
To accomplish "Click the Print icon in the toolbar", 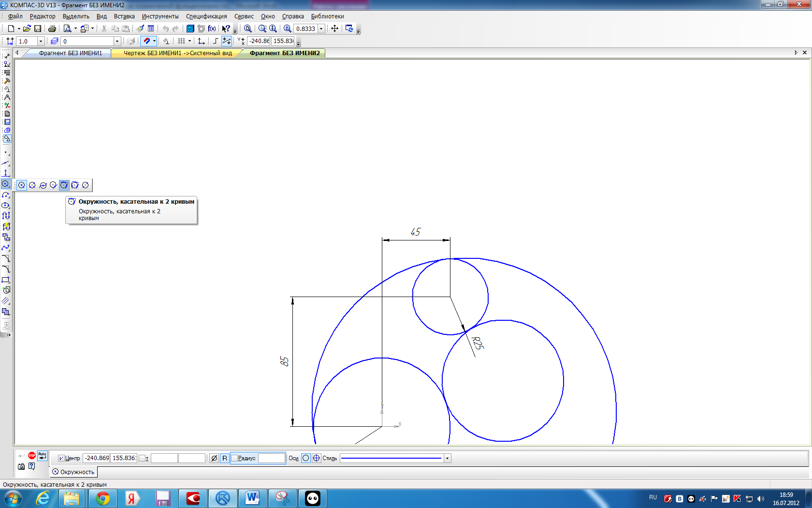I will pos(52,29).
